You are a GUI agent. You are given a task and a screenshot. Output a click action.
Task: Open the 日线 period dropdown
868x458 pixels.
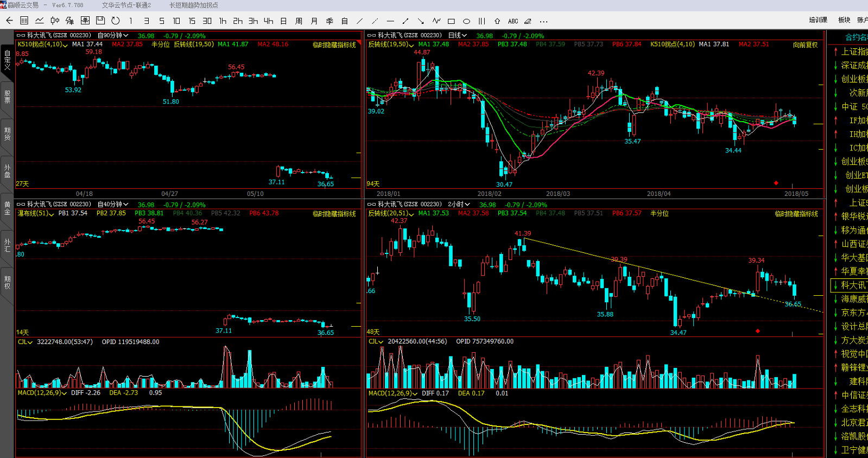click(457, 35)
